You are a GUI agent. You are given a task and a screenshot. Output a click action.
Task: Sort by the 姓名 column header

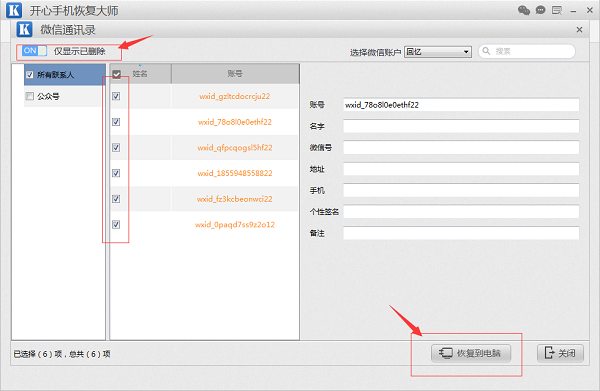pyautogui.click(x=140, y=73)
